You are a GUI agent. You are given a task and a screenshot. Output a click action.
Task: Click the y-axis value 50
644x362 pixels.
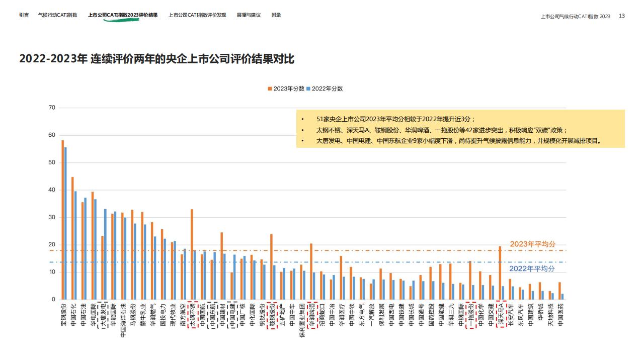pyautogui.click(x=52, y=162)
